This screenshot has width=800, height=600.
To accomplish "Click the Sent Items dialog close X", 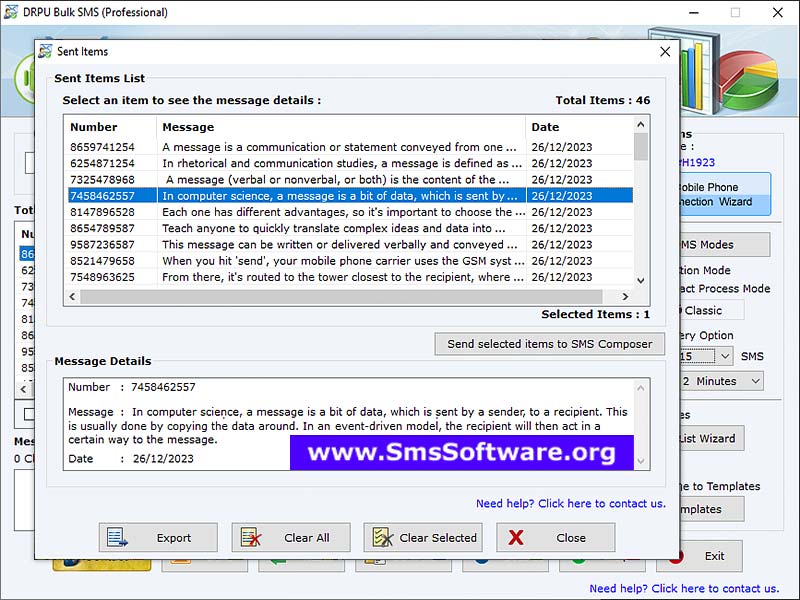I will point(665,52).
